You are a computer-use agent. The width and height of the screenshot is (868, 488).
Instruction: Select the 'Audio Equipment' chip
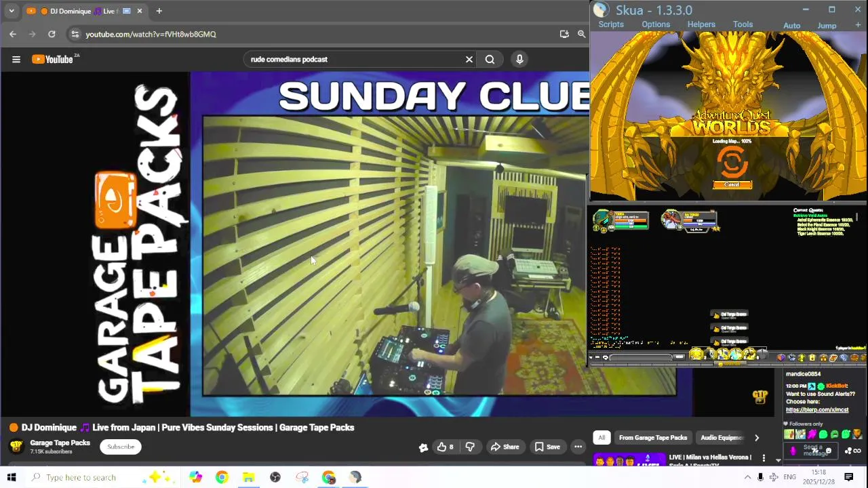click(722, 438)
